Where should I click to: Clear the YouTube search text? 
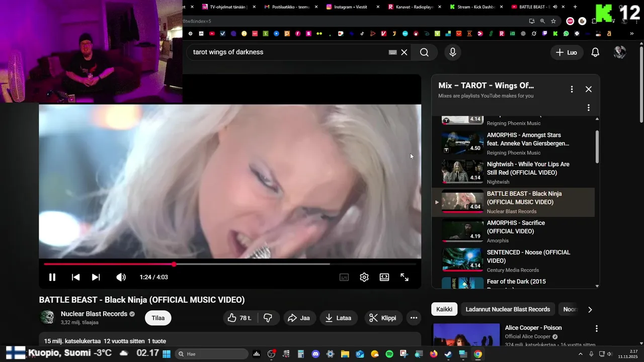pos(404,52)
